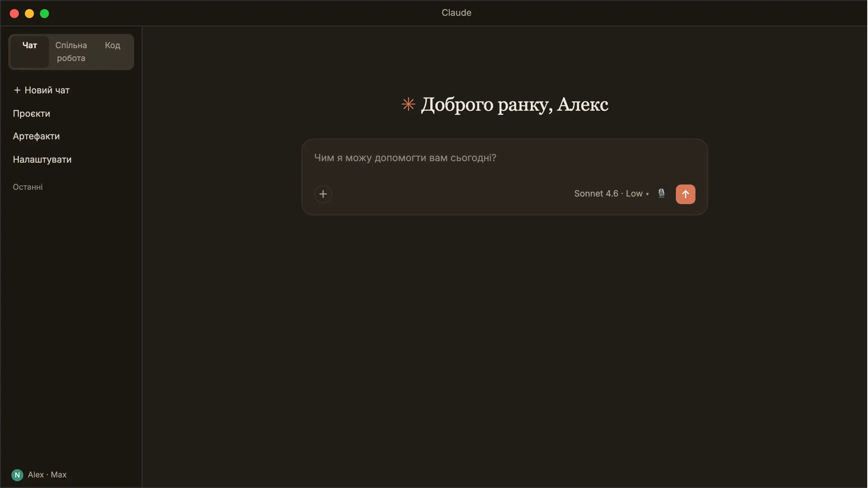868x488 pixels.
Task: Click the Останні section label
Action: point(28,187)
